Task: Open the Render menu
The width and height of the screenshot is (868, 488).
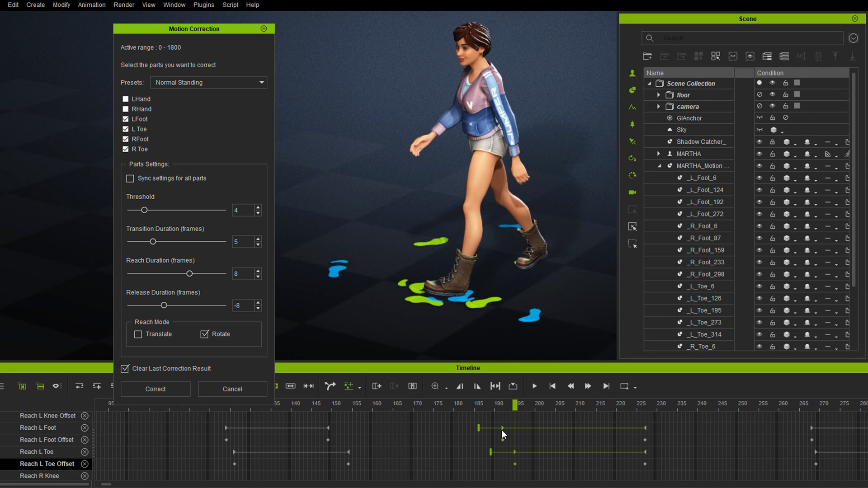Action: [124, 5]
